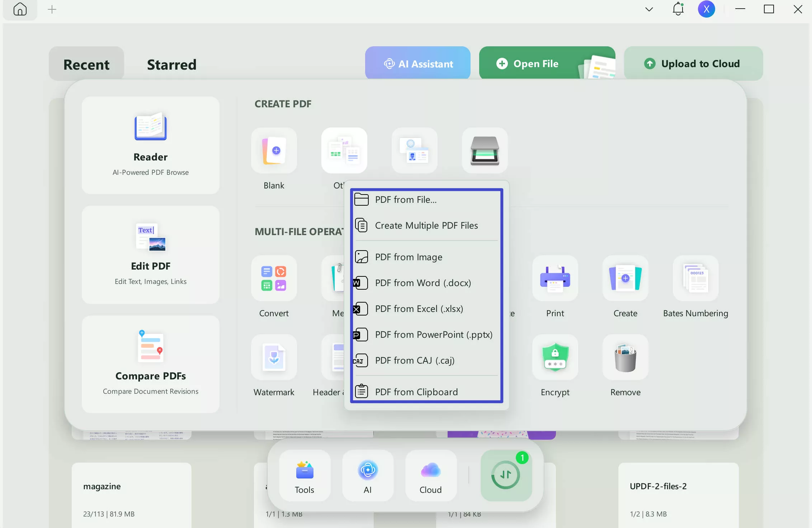
Task: Add a new tab with plus
Action: click(x=52, y=9)
